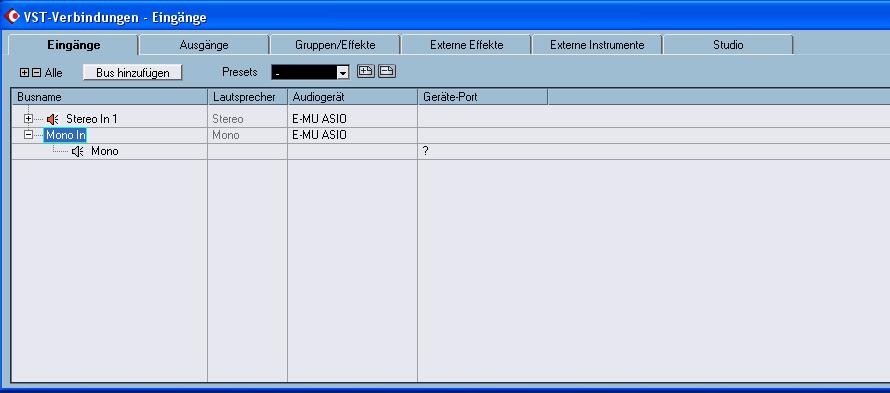890x393 pixels.
Task: Collapse the Mono In bus
Action: coord(28,135)
